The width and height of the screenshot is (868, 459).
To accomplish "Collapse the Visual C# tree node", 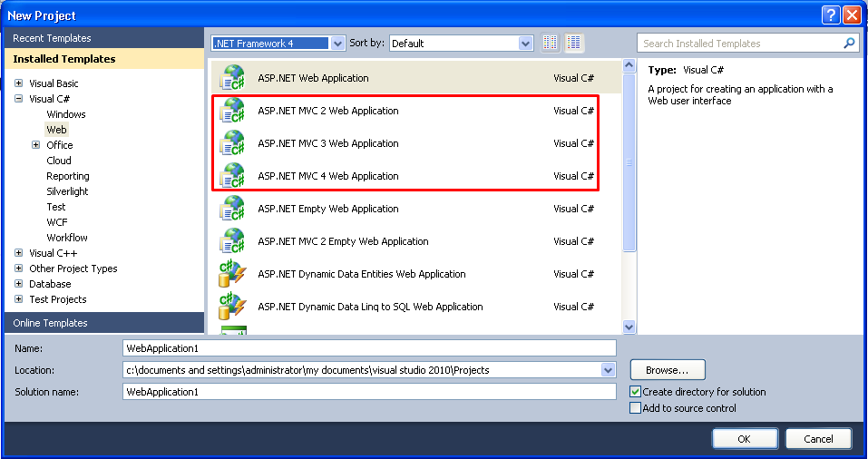I will point(19,99).
